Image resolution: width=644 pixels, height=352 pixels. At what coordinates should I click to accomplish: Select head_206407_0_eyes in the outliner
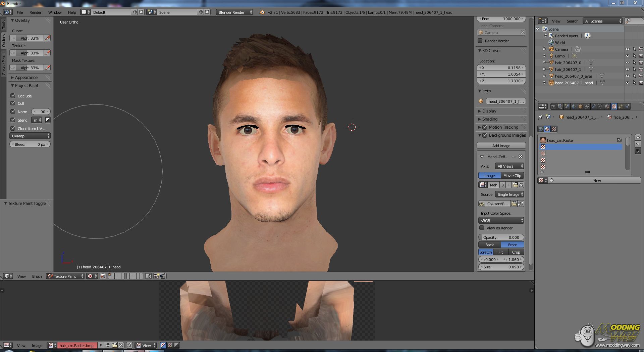[x=574, y=76]
